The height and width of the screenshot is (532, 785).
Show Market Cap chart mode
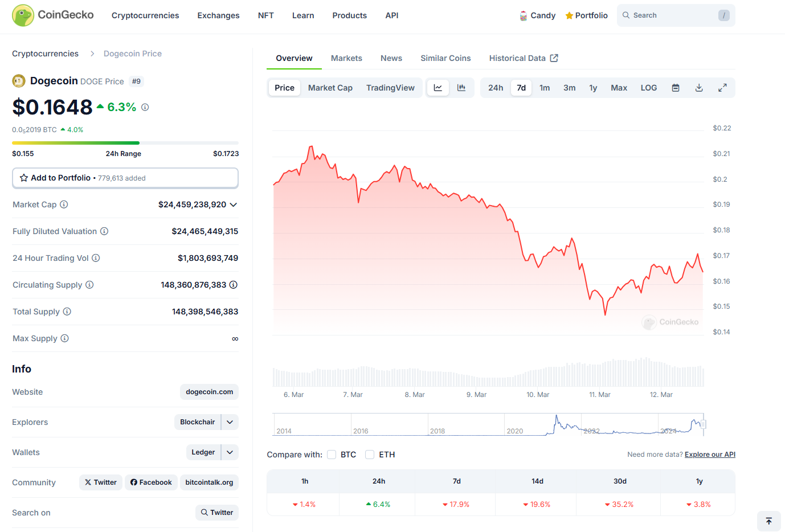pos(330,88)
